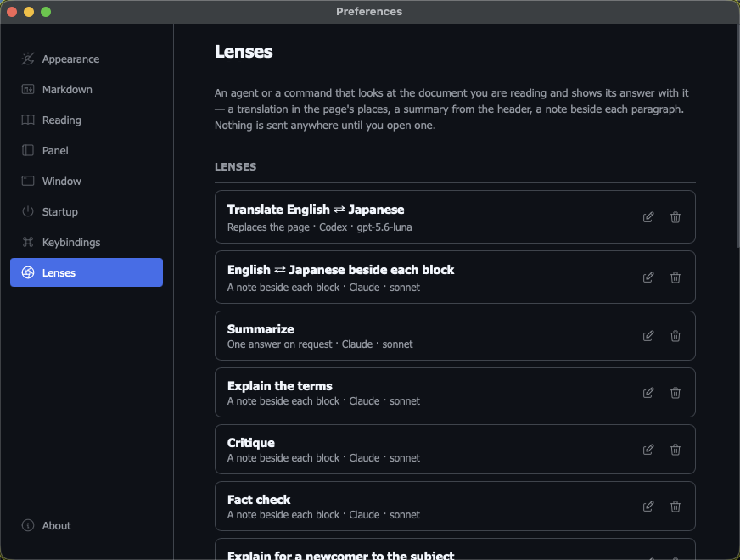Viewport: 740px width, 560px height.
Task: Select the Translate English ⇄ Japanese title
Action: [x=315, y=210]
